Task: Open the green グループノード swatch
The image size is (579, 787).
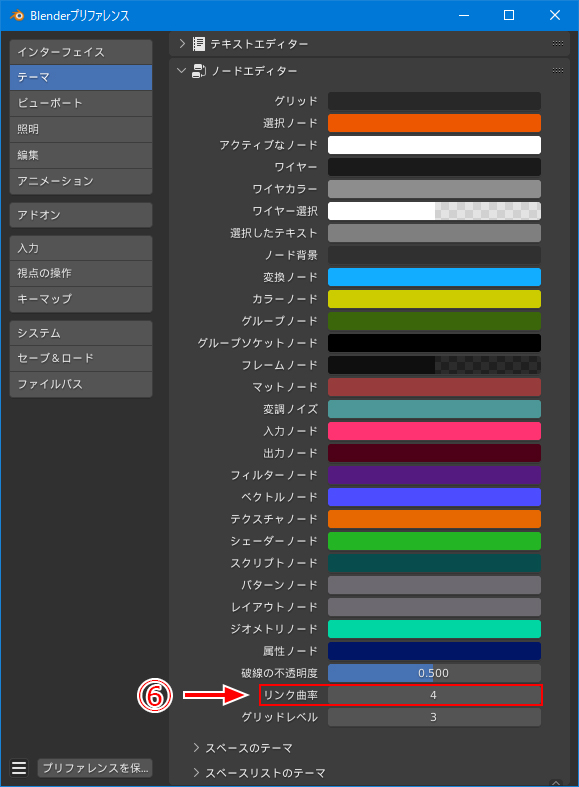Action: 435,321
